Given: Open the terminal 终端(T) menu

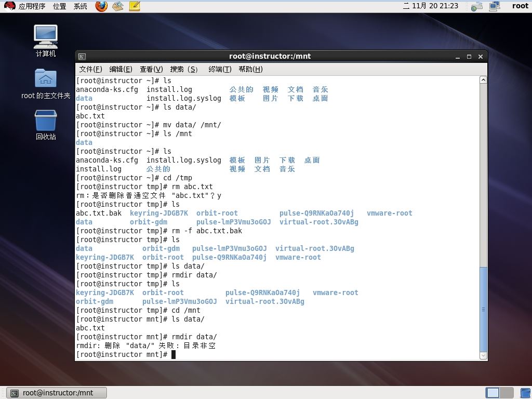Looking at the screenshot, I should point(220,69).
